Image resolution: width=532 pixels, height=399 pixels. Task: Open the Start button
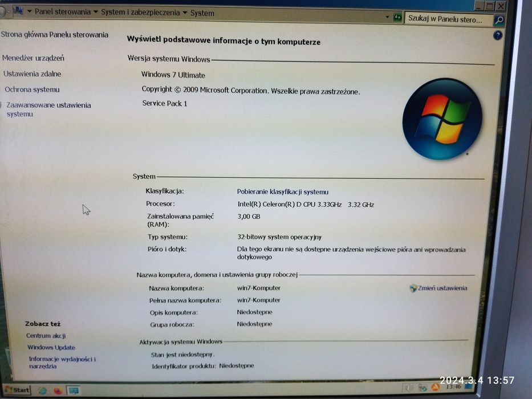click(17, 390)
